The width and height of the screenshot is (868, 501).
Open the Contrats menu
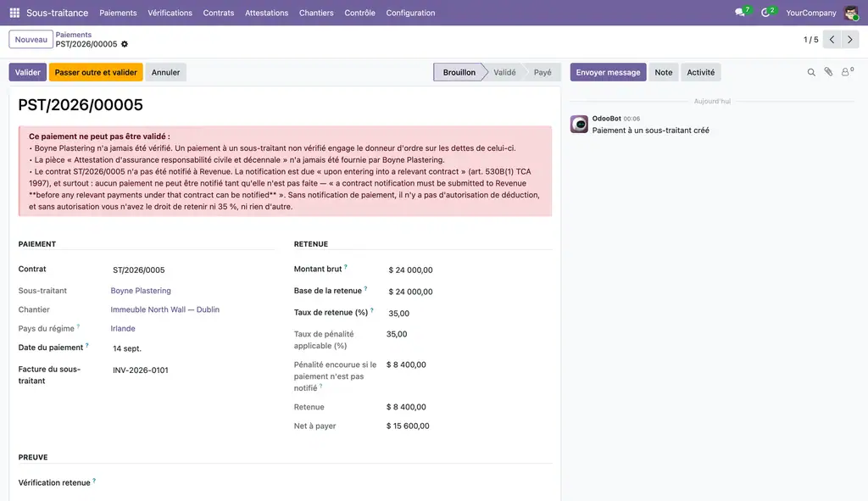pyautogui.click(x=219, y=13)
